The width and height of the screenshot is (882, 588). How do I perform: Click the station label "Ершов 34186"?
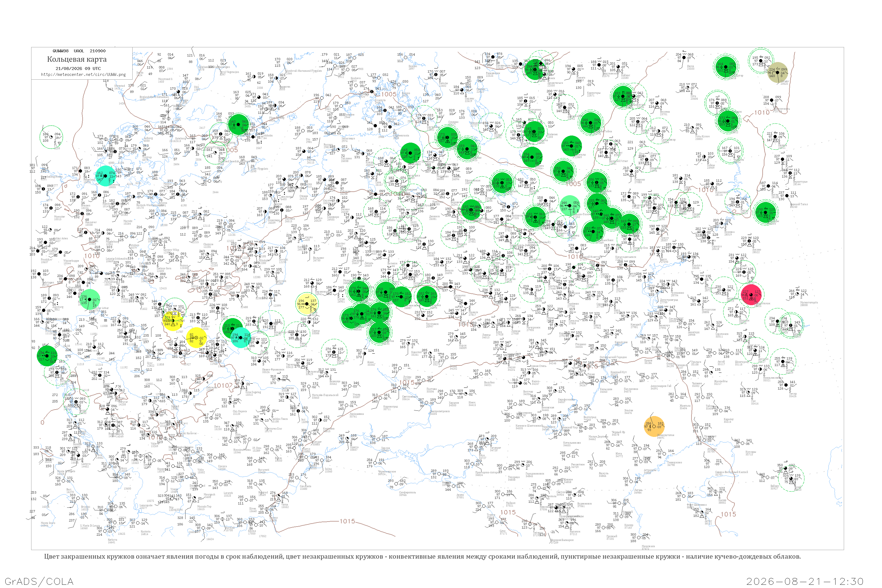(x=648, y=362)
